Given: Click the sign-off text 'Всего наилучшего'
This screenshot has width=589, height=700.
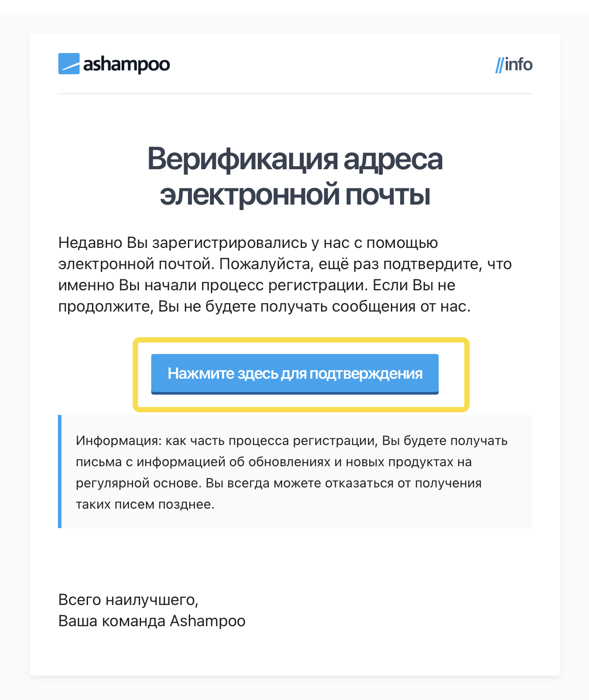Looking at the screenshot, I should pos(130,600).
